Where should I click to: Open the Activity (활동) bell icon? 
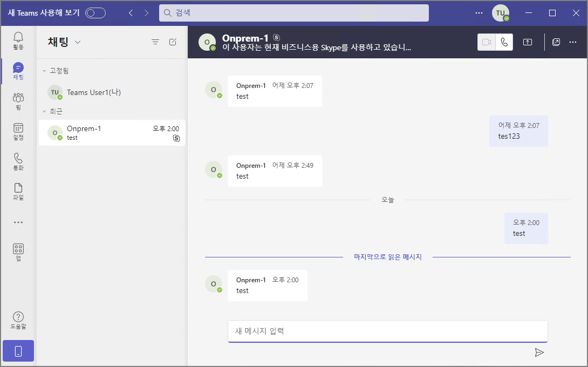click(18, 41)
